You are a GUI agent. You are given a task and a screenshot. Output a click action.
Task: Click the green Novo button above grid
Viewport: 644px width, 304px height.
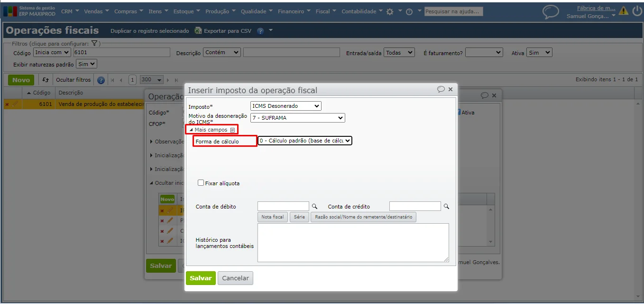(21, 80)
